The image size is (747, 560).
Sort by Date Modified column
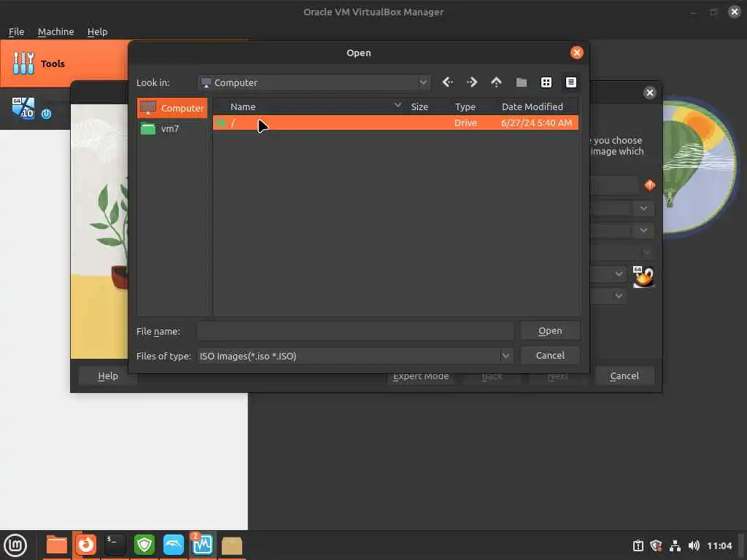point(532,106)
